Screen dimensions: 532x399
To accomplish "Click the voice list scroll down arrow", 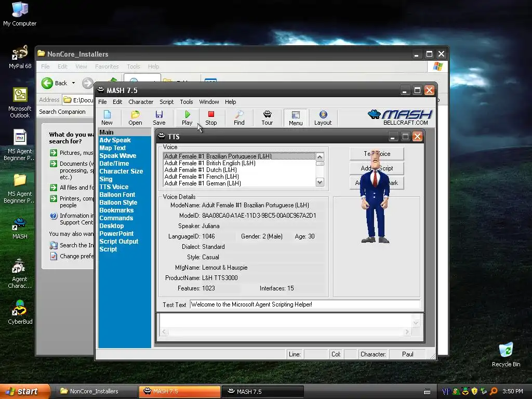I will click(320, 182).
